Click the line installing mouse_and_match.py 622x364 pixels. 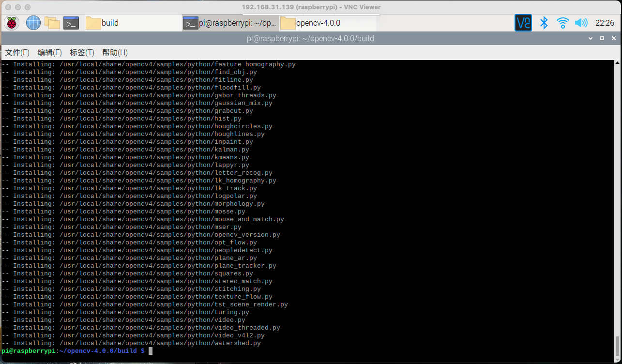pyautogui.click(x=143, y=219)
